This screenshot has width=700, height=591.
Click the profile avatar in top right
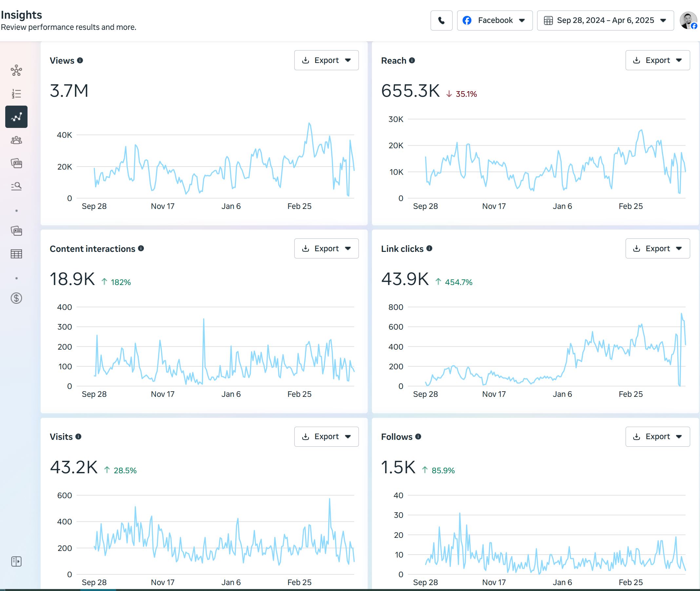tap(688, 20)
